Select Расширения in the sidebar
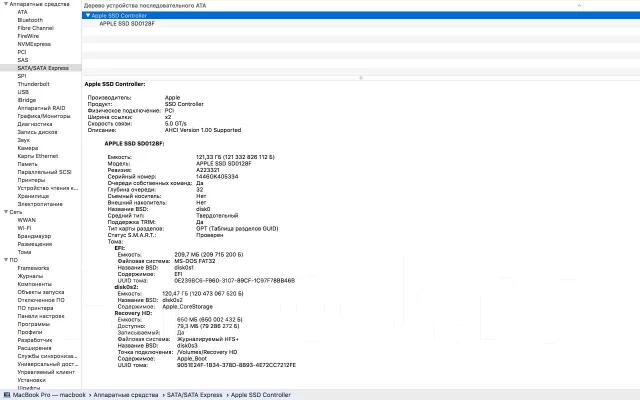 [34, 348]
